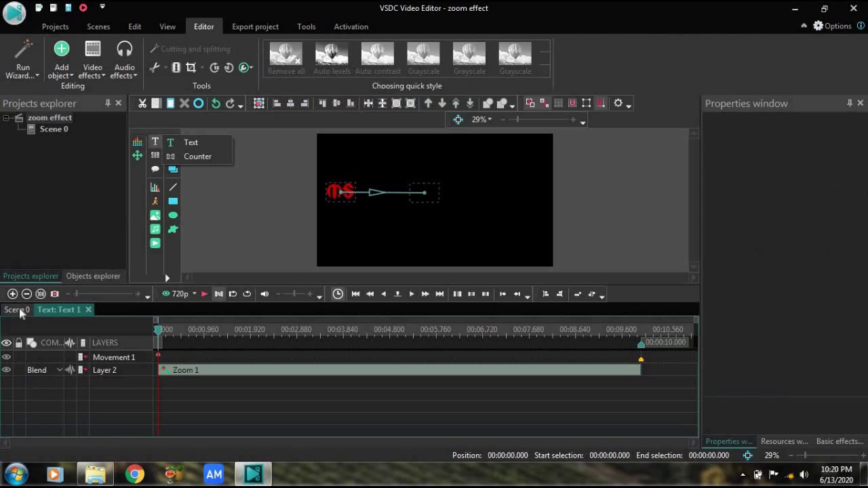The height and width of the screenshot is (488, 868).
Task: Open the Options menu
Action: click(832, 26)
